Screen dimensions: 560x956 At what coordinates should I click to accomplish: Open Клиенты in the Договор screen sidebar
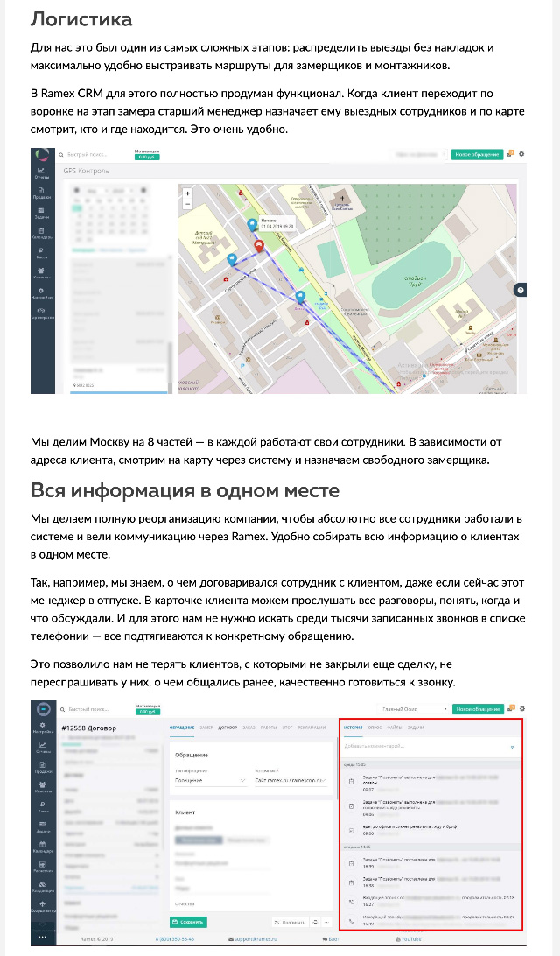point(42,787)
